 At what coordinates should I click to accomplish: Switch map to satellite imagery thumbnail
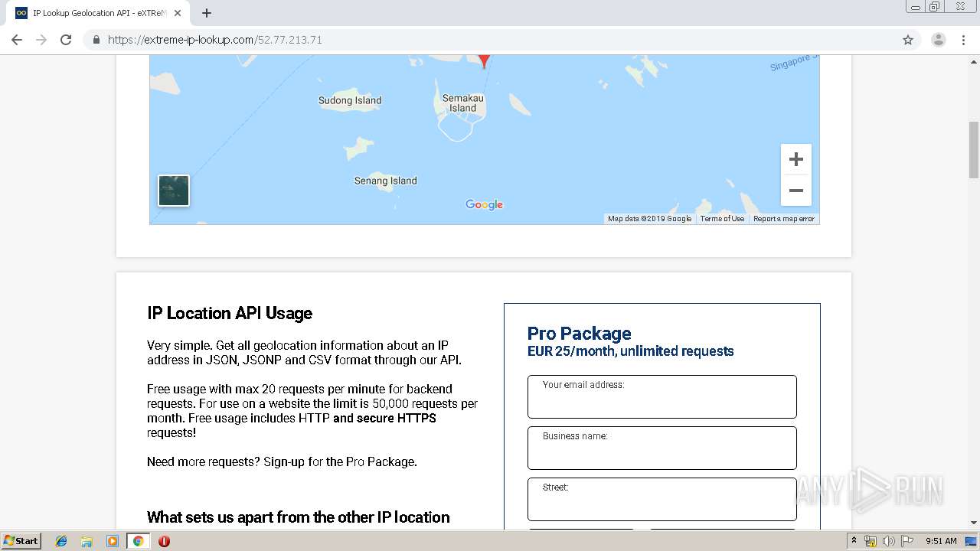174,191
